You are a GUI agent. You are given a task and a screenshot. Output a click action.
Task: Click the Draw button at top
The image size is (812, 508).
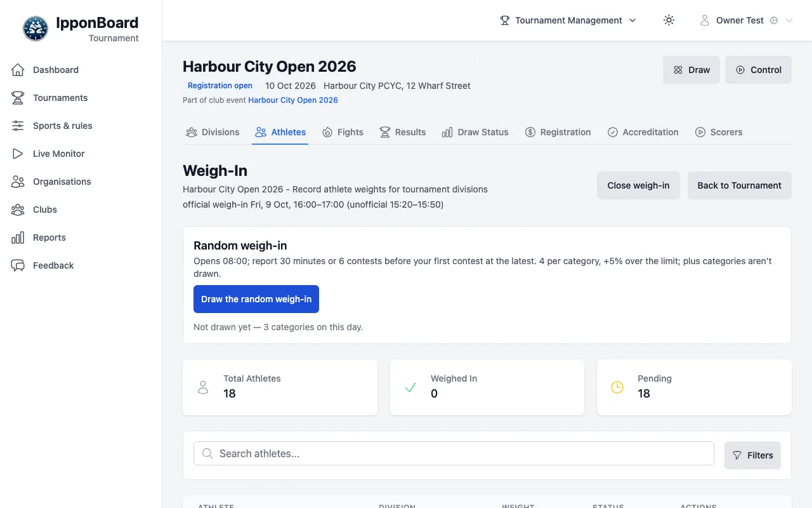(691, 70)
